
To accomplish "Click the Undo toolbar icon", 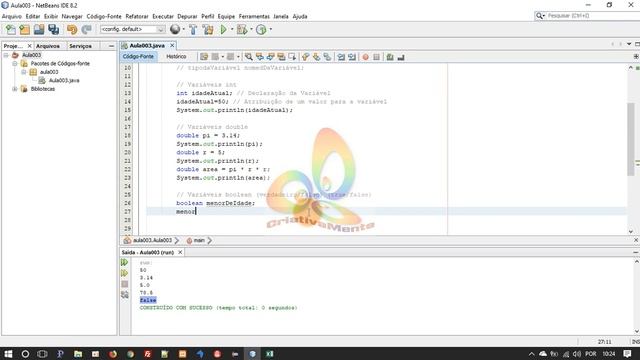I will pos(72,29).
